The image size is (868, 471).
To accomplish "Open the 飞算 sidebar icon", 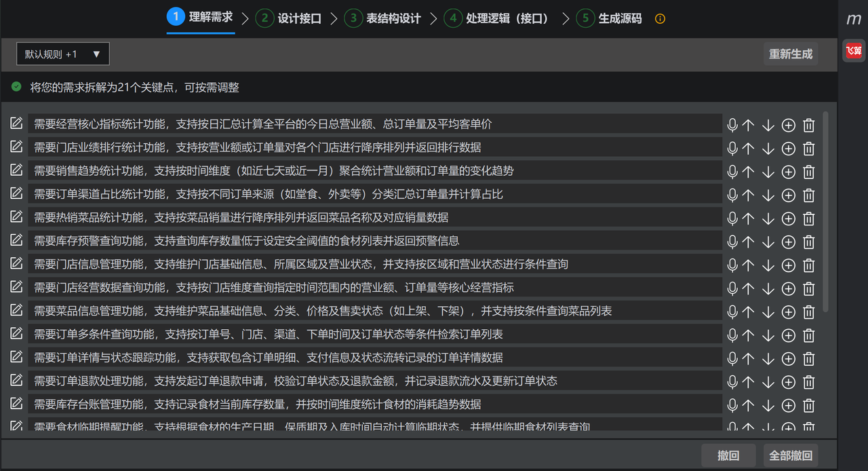I will pos(854,50).
